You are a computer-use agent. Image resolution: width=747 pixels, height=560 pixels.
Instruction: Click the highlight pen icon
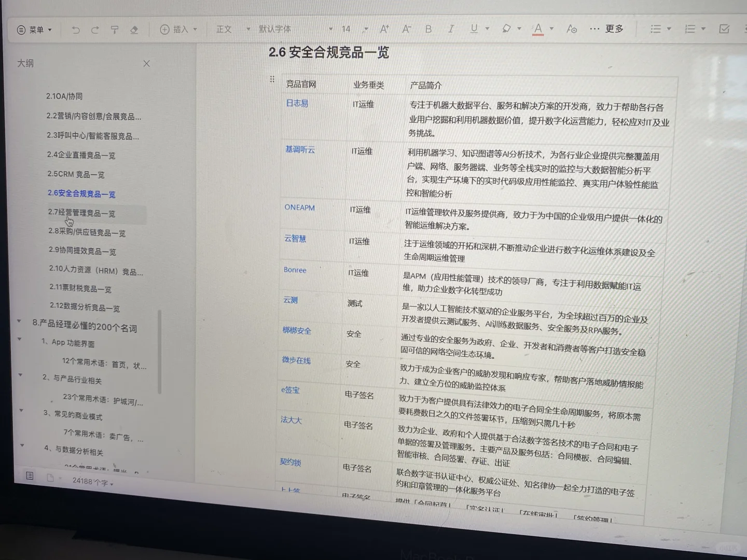tap(506, 30)
